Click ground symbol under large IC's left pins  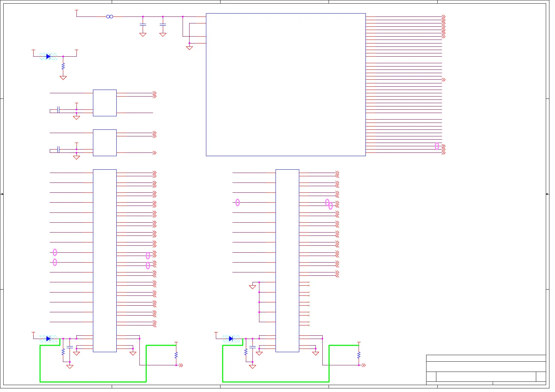(x=189, y=48)
